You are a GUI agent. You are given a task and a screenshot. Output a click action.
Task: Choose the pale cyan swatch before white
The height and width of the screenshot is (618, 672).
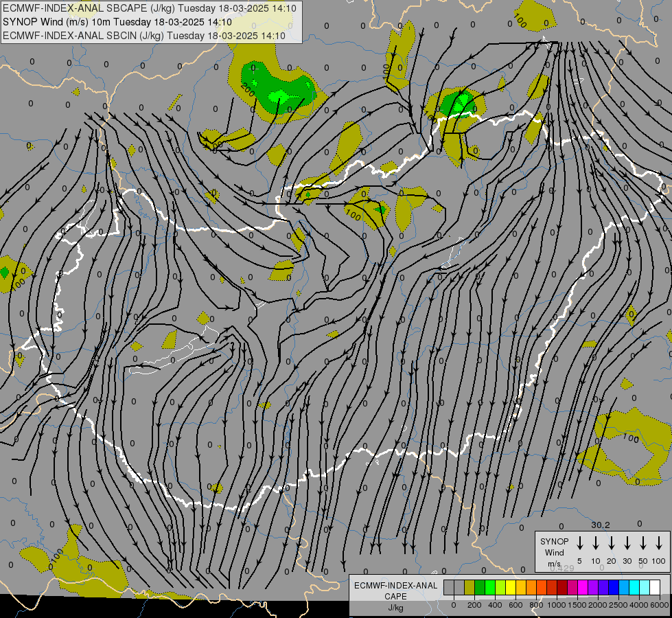(x=644, y=587)
